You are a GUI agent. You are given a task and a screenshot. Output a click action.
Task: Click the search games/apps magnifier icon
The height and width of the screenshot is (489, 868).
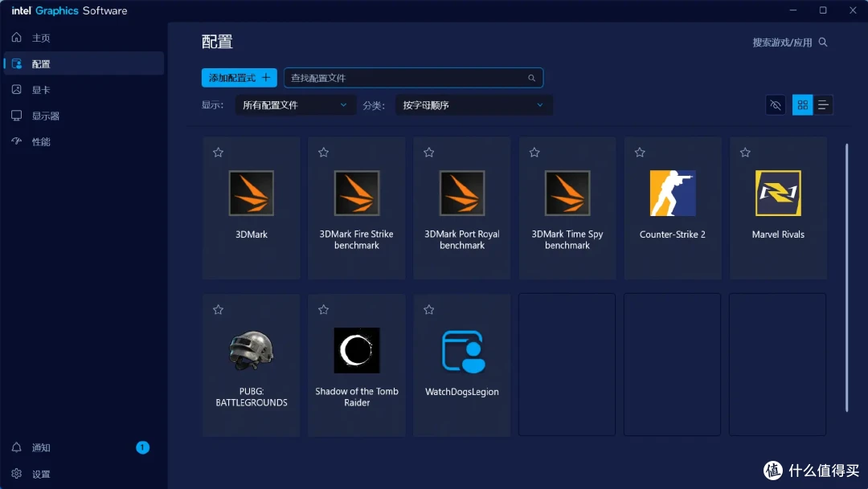pyautogui.click(x=823, y=42)
